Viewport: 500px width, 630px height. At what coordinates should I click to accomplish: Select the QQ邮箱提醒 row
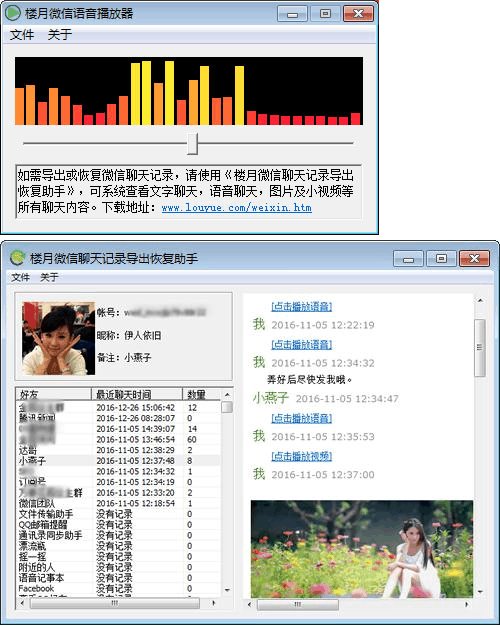[x=118, y=524]
